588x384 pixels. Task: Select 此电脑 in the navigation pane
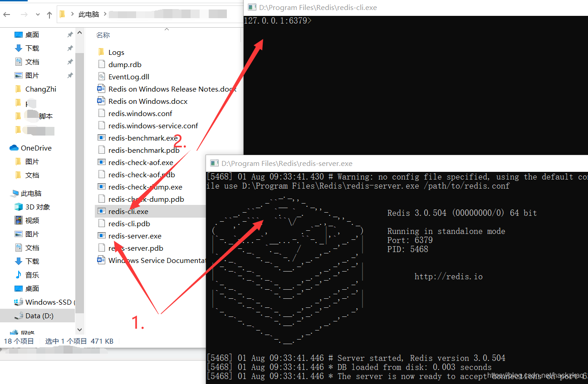click(31, 193)
